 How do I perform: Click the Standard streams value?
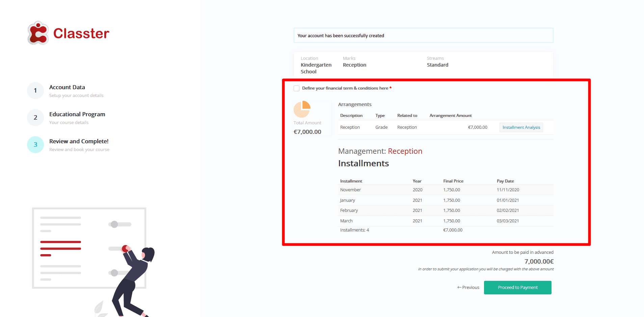(x=437, y=65)
